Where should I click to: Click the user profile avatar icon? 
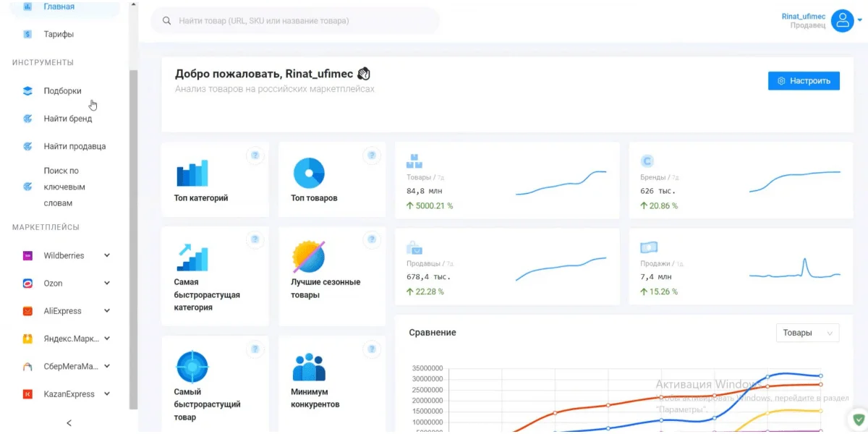(x=842, y=20)
